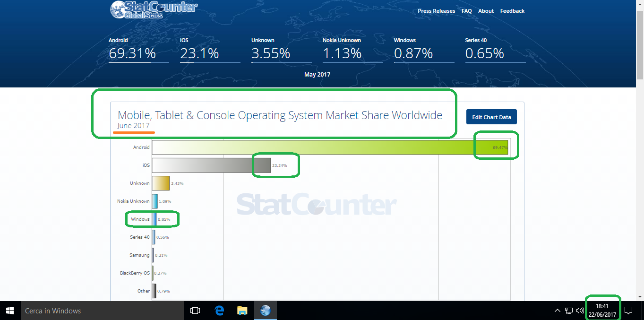Image resolution: width=644 pixels, height=320 pixels.
Task: Click the gray iOS chart bar
Action: [x=211, y=165]
